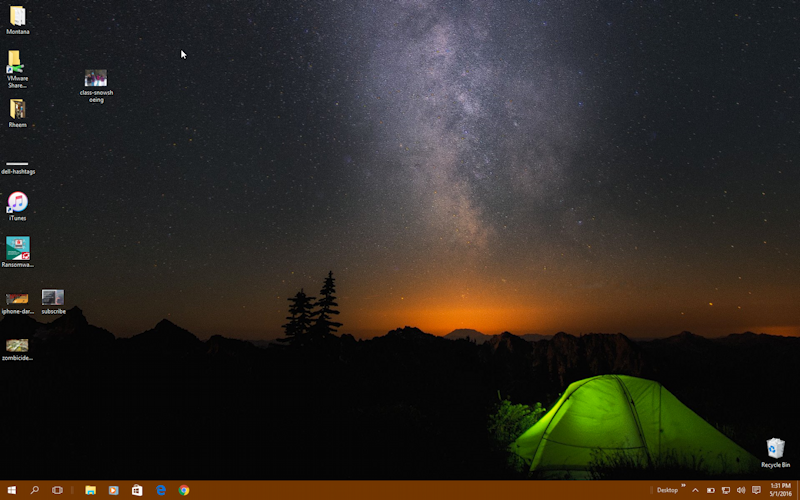Click the taskbar search magnifier icon
The width and height of the screenshot is (800, 500).
pyautogui.click(x=34, y=490)
